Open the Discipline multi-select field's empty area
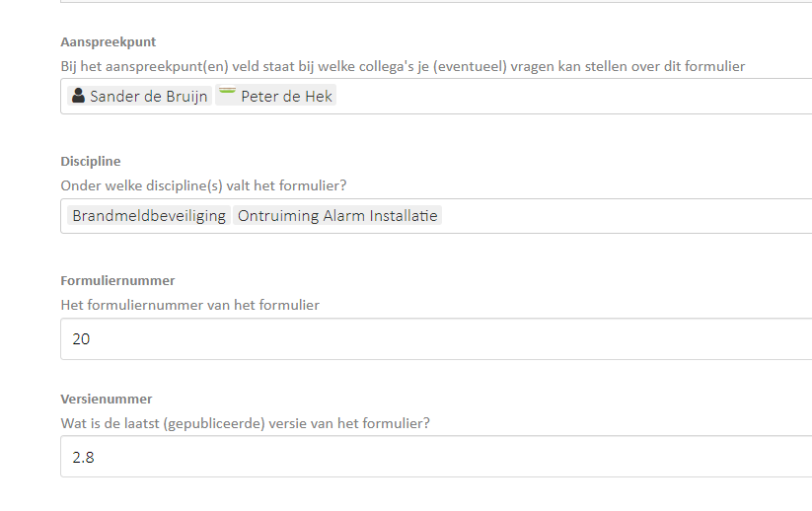 622,216
